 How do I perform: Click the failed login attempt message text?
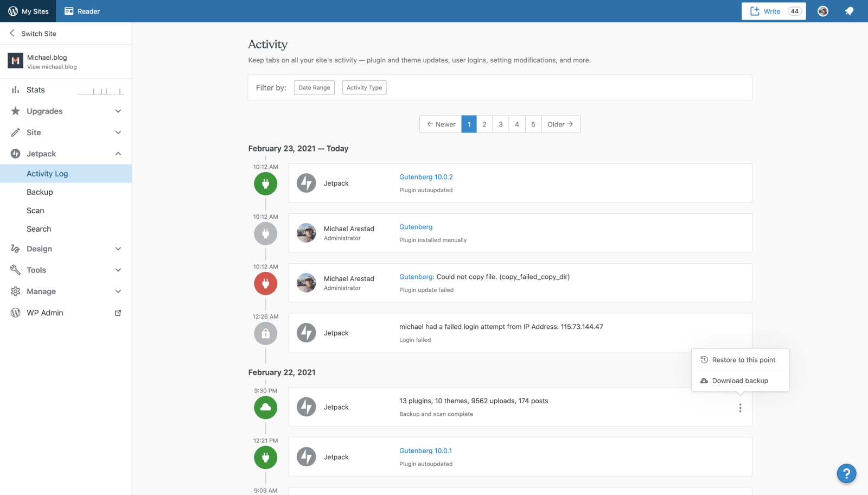click(501, 327)
